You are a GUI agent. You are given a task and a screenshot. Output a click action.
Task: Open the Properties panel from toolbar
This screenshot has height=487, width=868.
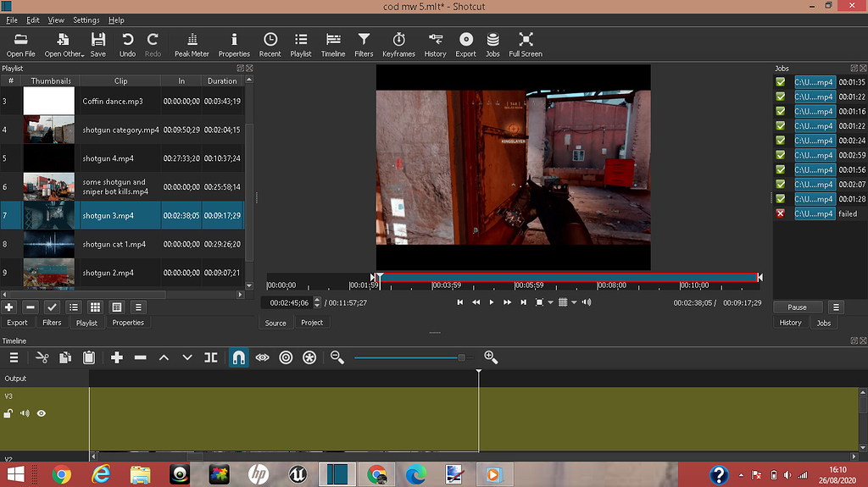234,45
